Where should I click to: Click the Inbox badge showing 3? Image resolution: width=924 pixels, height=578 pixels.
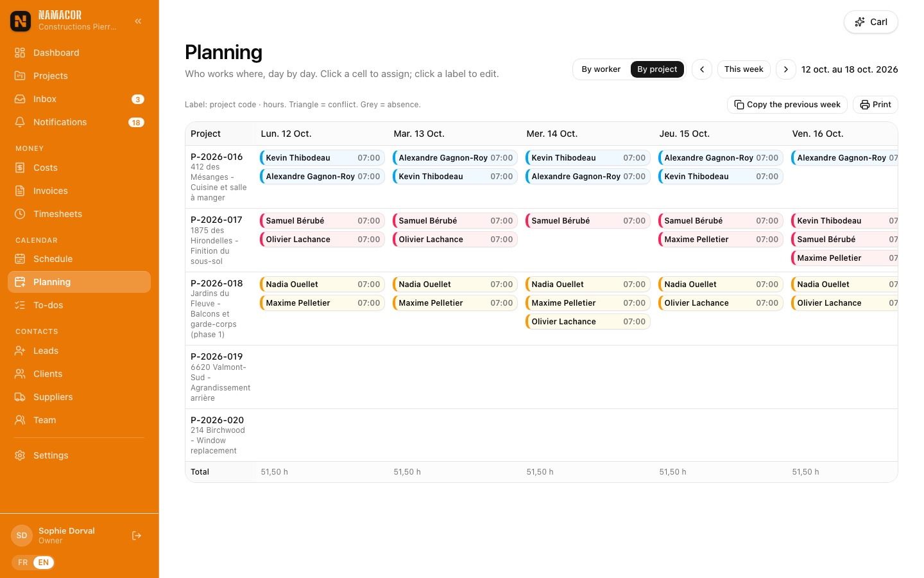138,99
